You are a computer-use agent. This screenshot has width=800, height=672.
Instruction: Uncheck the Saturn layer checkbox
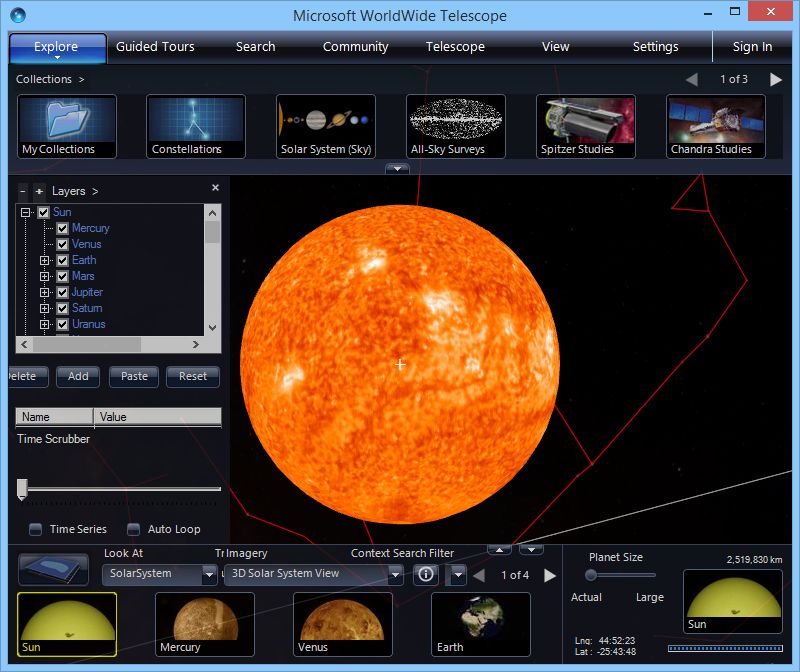62,309
